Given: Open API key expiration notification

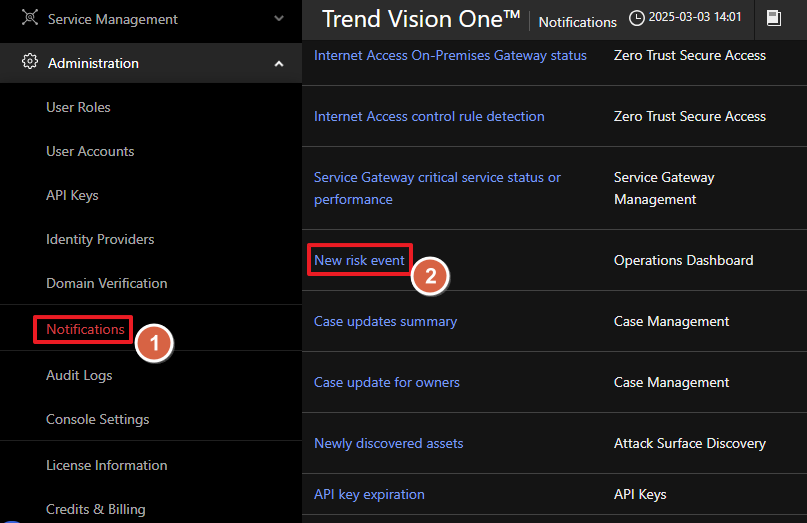Looking at the screenshot, I should [369, 494].
